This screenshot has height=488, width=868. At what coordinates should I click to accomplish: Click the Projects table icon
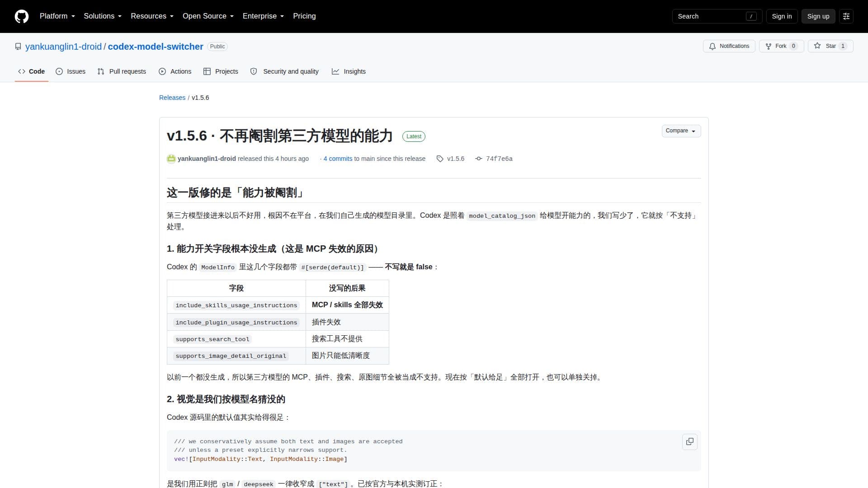point(207,71)
